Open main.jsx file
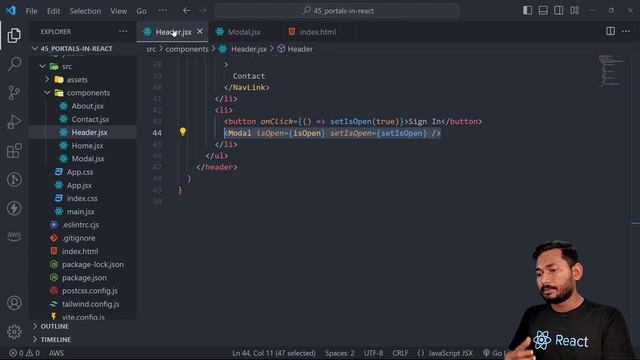The height and width of the screenshot is (360, 640). [80, 211]
